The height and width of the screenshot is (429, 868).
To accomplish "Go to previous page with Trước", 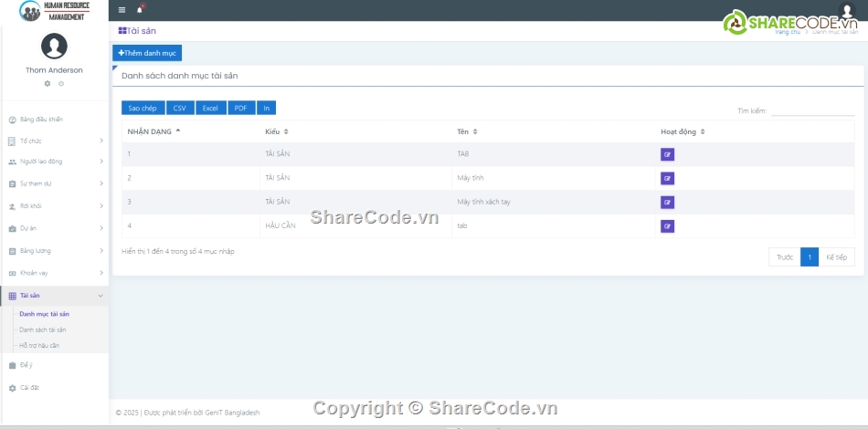I will pyautogui.click(x=785, y=257).
